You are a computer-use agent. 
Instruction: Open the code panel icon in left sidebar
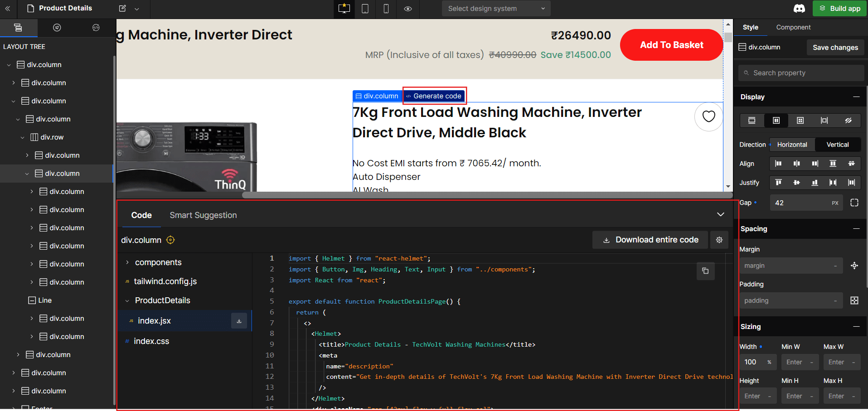[96, 28]
